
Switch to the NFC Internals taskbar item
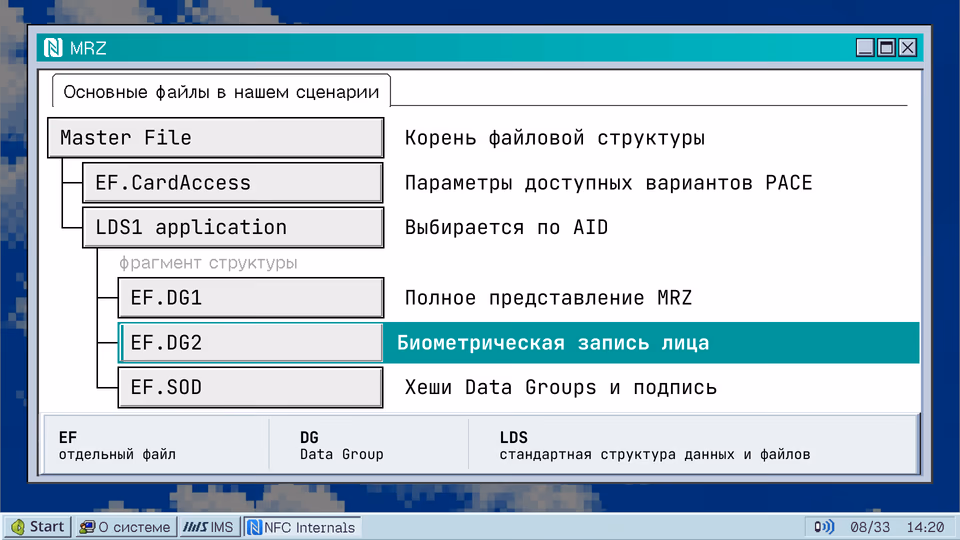302,527
